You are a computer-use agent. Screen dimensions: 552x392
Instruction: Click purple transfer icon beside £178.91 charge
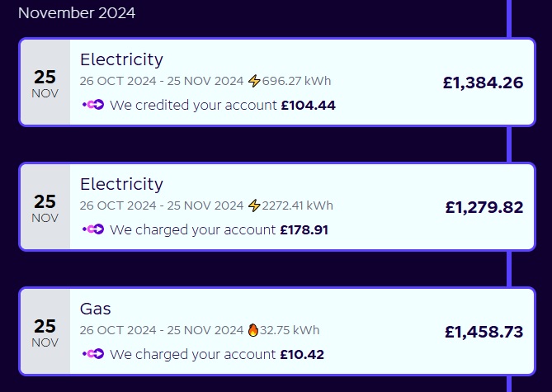coord(93,229)
